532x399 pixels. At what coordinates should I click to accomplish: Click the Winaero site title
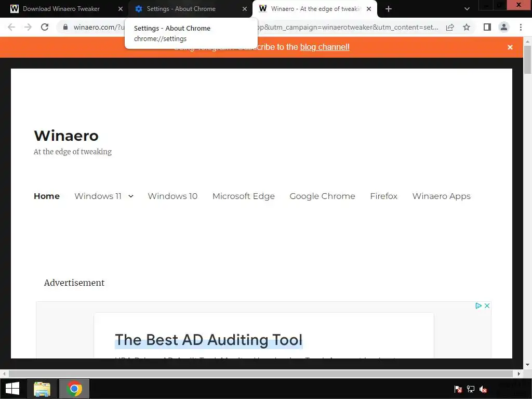click(66, 136)
